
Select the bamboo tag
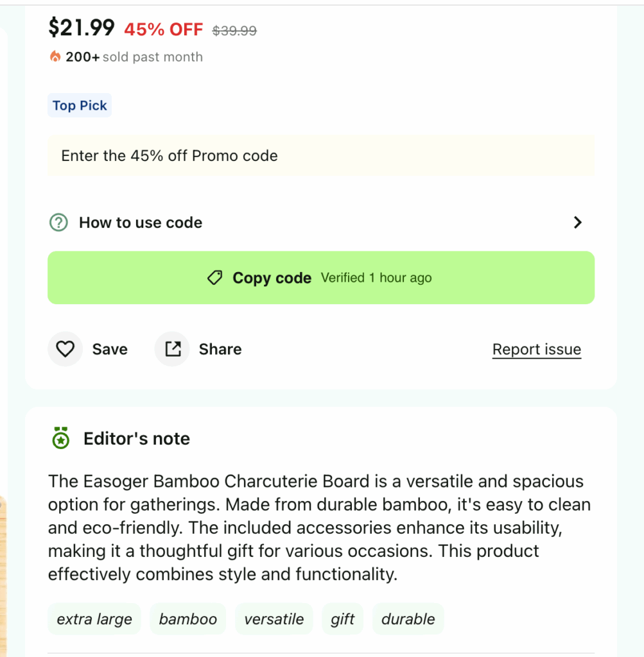click(188, 619)
